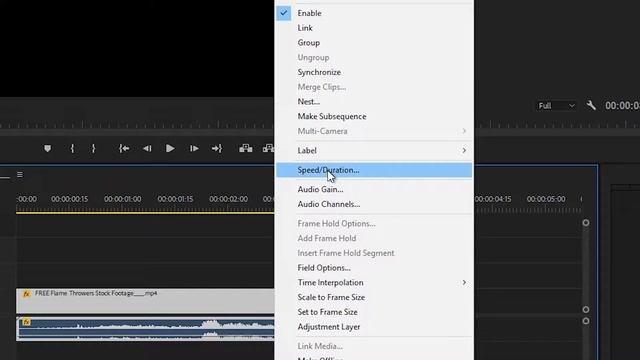Choose Link from the context menu

tap(374, 28)
